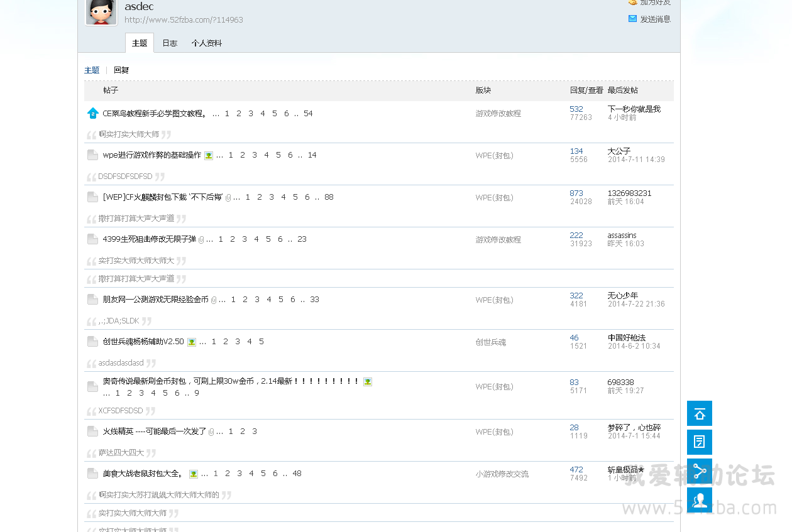The width and height of the screenshot is (792, 532).
Task: Click thread icon beside 美食大战老鼠封包大全
Action: (x=92, y=474)
